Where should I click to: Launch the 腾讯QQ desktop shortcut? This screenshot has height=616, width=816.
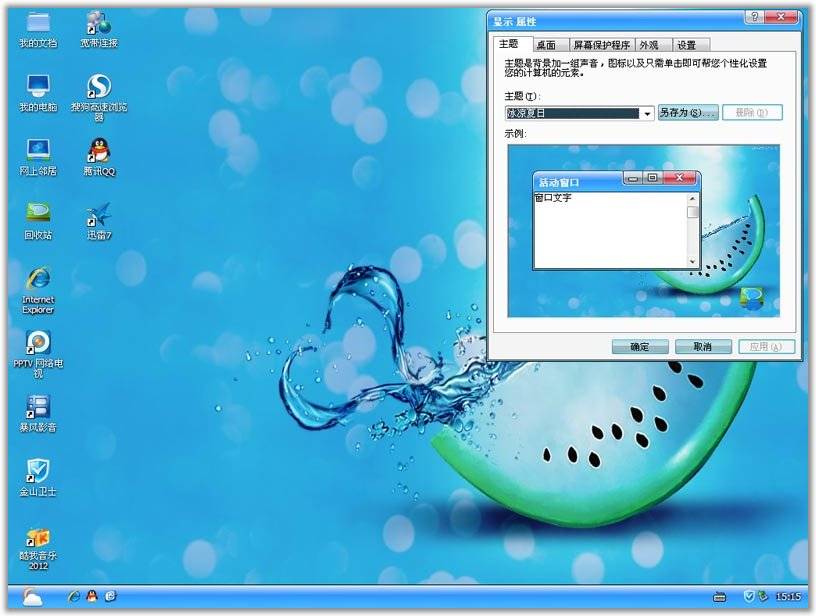pyautogui.click(x=99, y=158)
